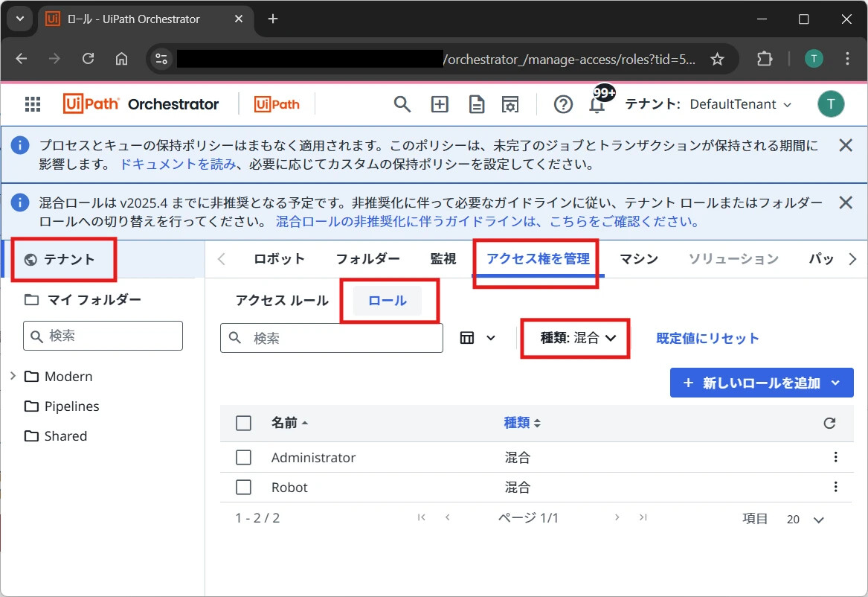The width and height of the screenshot is (868, 597).
Task: Check the Administrator role checkbox
Action: point(243,458)
